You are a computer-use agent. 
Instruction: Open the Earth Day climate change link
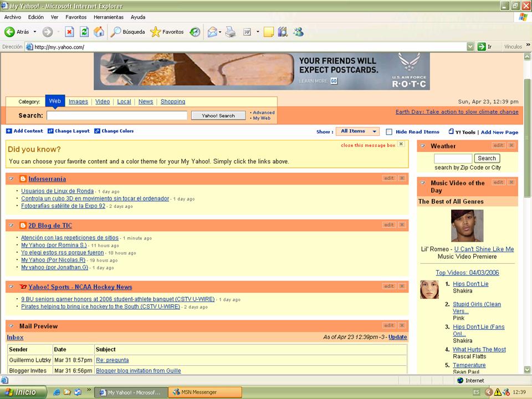pos(457,111)
